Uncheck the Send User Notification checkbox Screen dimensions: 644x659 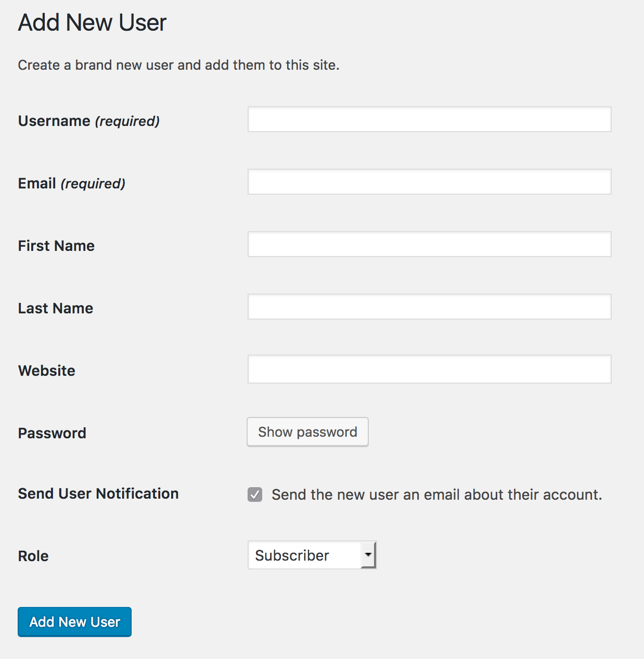pos(255,495)
